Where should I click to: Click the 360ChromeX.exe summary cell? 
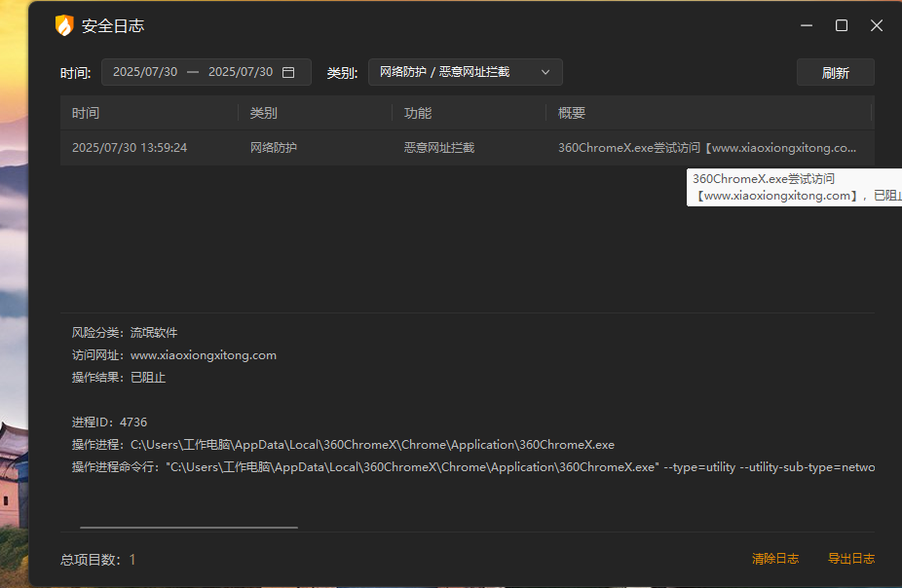click(707, 148)
